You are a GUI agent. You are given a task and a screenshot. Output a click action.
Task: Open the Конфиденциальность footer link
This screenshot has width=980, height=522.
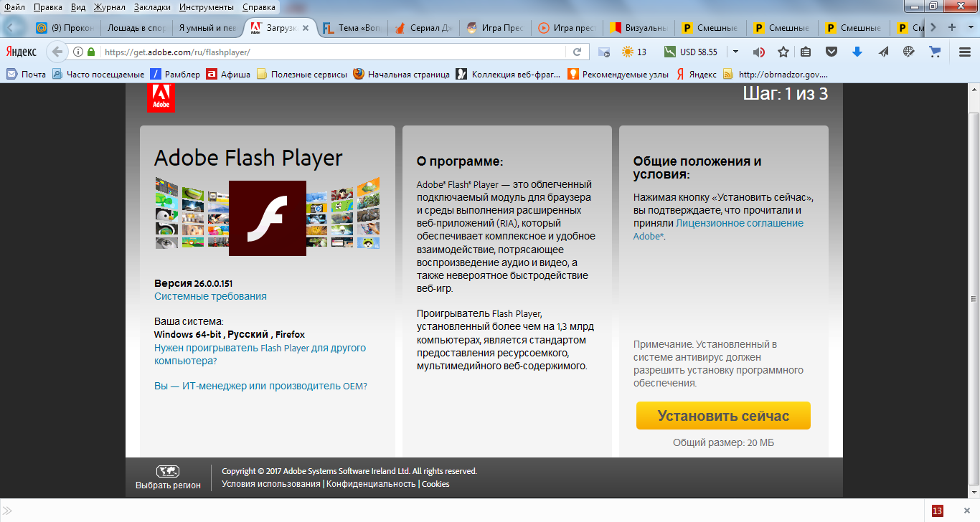[x=372, y=484]
